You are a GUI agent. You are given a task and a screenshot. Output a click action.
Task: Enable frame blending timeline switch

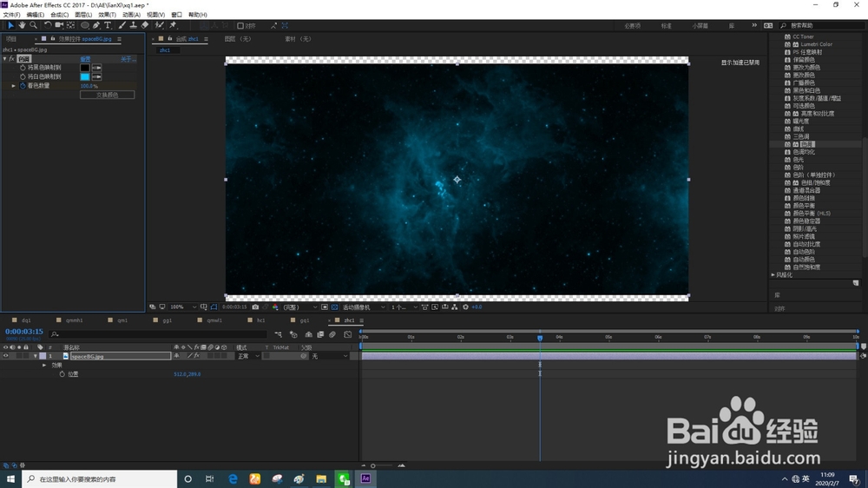pyautogui.click(x=320, y=334)
